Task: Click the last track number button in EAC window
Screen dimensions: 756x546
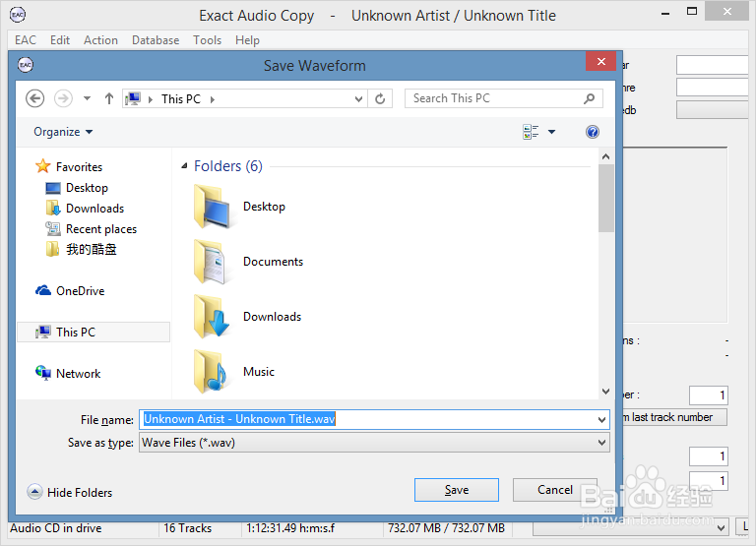Action: [x=675, y=417]
